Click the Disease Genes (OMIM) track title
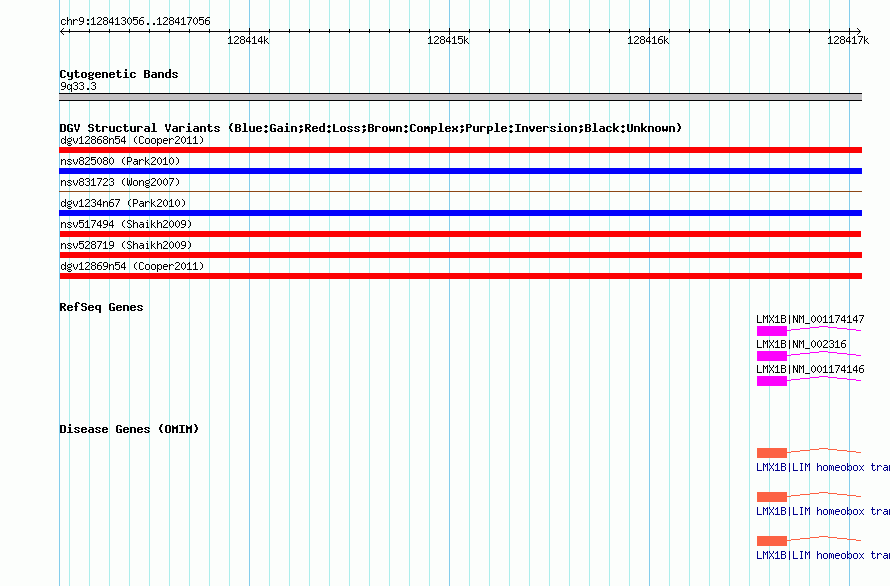 coord(129,429)
